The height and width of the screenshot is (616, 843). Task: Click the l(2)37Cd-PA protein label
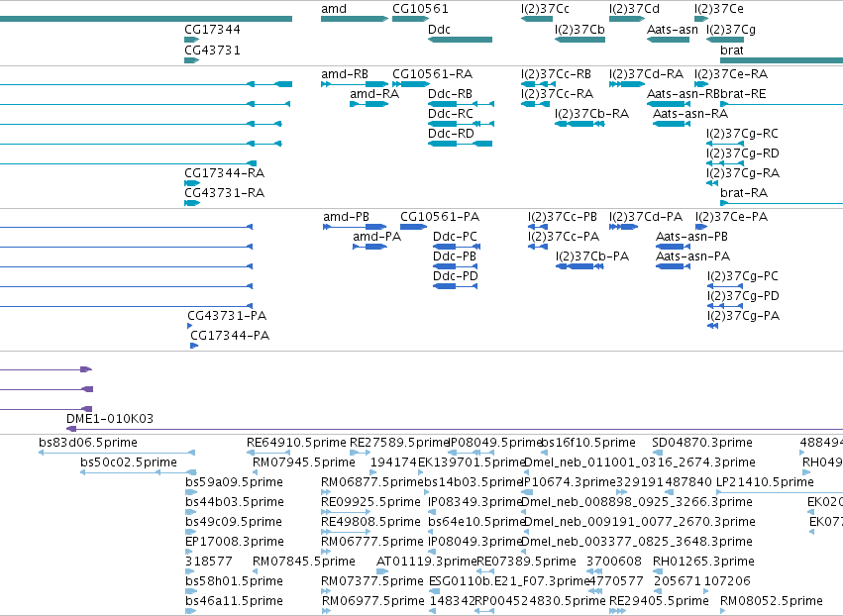coord(646,217)
